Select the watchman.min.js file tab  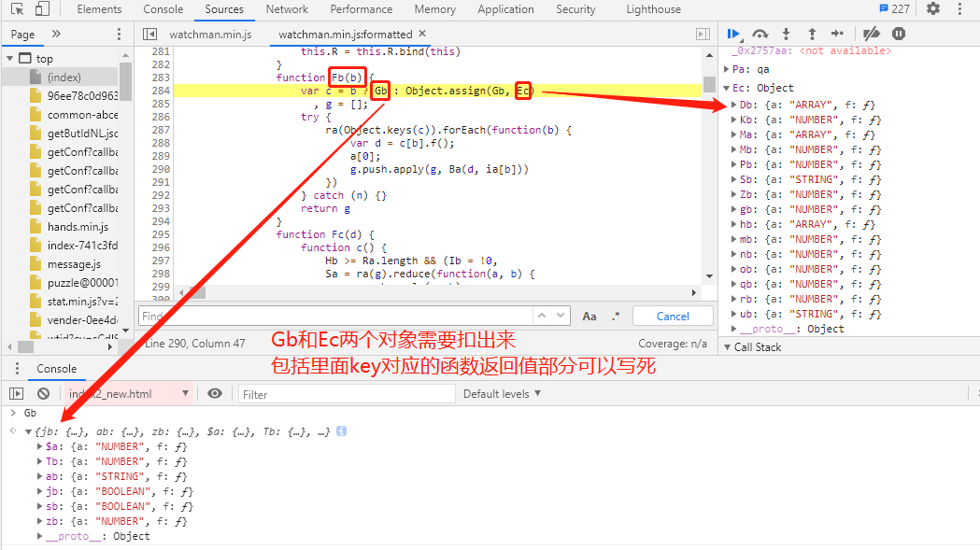(x=210, y=35)
